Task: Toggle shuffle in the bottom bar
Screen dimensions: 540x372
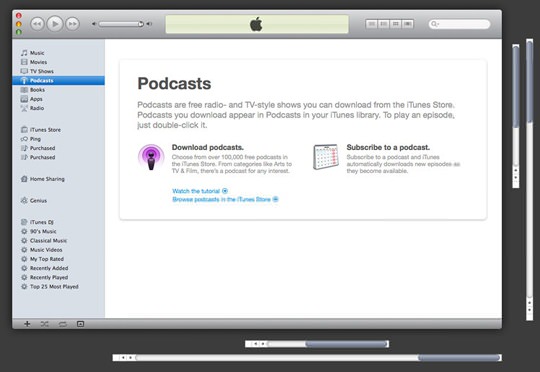Action: [45, 324]
